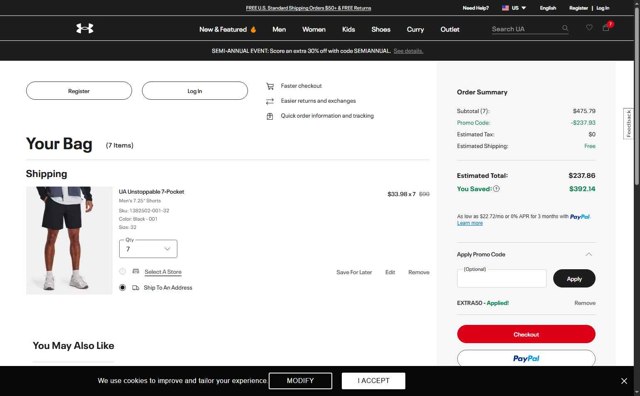
Task: Open the shorts product thumbnail
Action: (x=69, y=240)
